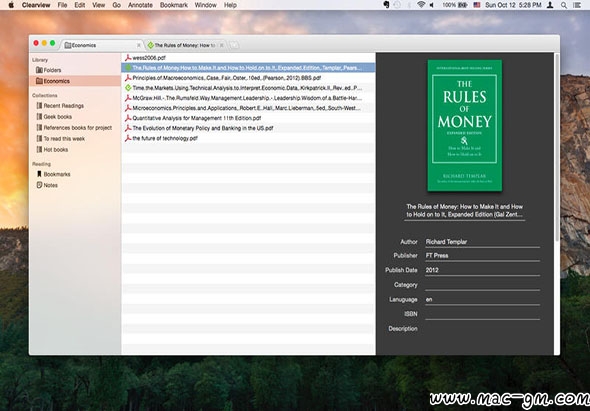Edit the Language field en
This screenshot has height=411, width=590.
[482, 300]
